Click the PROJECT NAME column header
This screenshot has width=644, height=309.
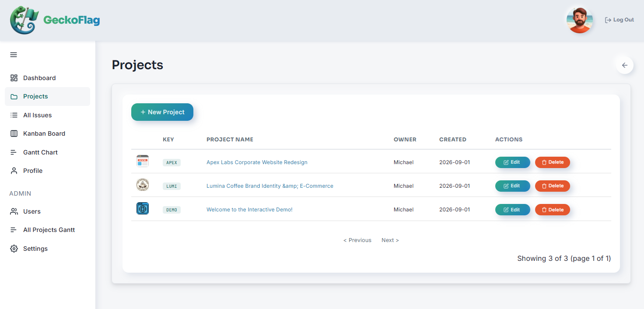(x=230, y=140)
